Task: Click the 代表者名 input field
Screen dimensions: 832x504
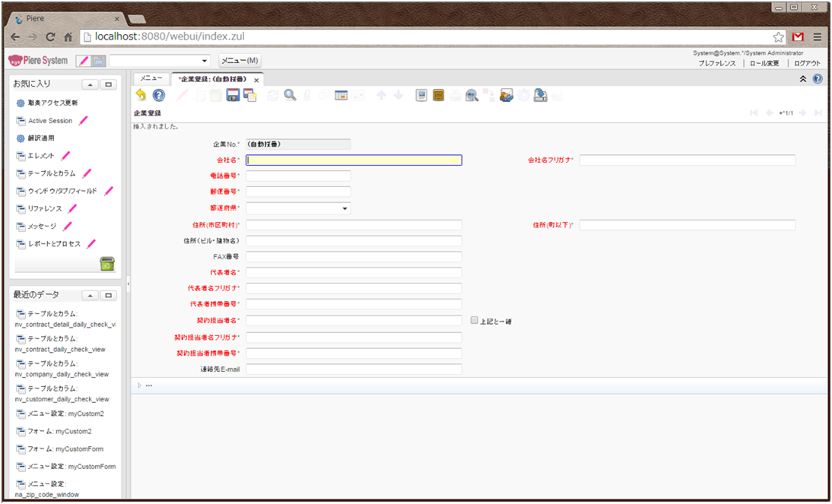Action: click(354, 273)
